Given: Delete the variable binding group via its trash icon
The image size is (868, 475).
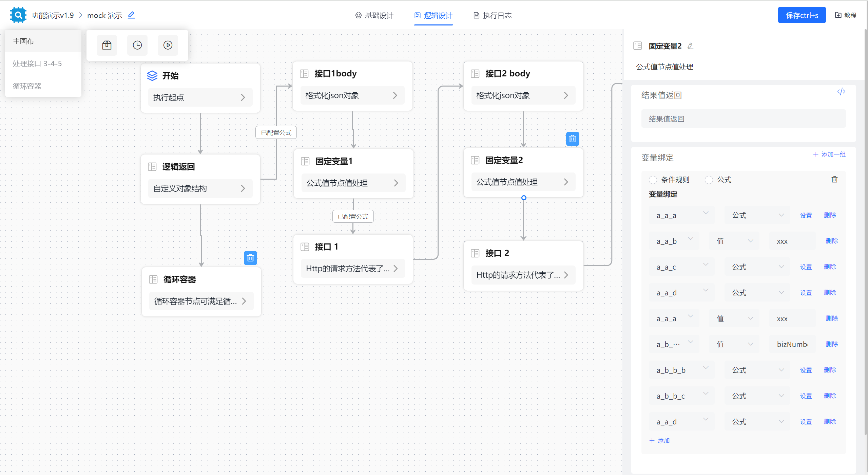Looking at the screenshot, I should [834, 180].
